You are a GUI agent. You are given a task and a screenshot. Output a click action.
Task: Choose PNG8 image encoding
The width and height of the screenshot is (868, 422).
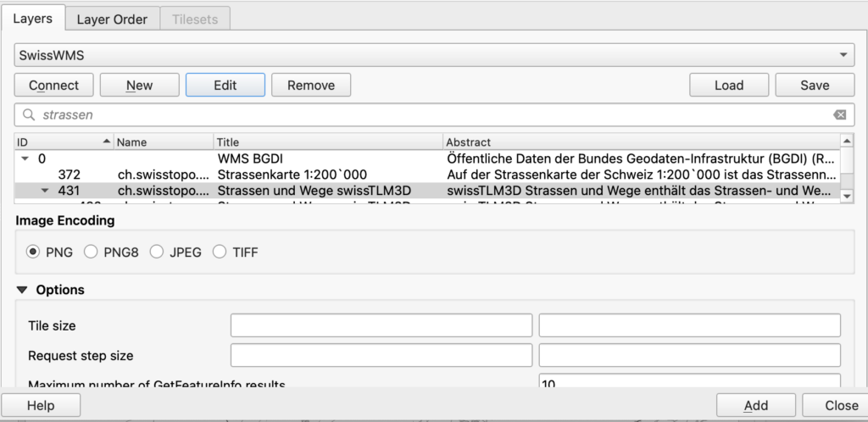91,252
